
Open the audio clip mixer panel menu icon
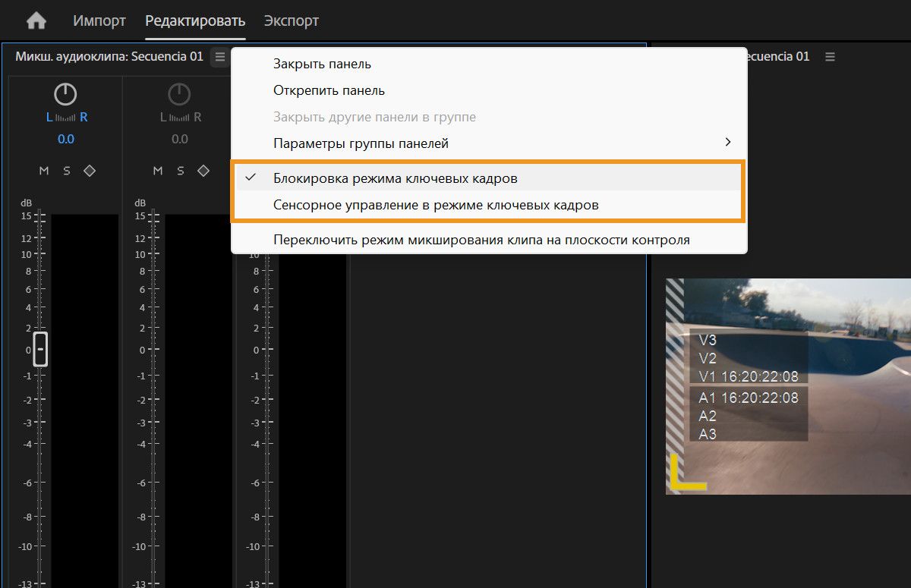click(219, 57)
